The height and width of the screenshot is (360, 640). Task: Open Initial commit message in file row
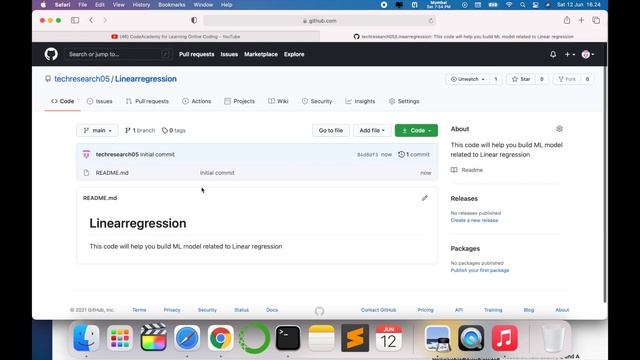[217, 173]
